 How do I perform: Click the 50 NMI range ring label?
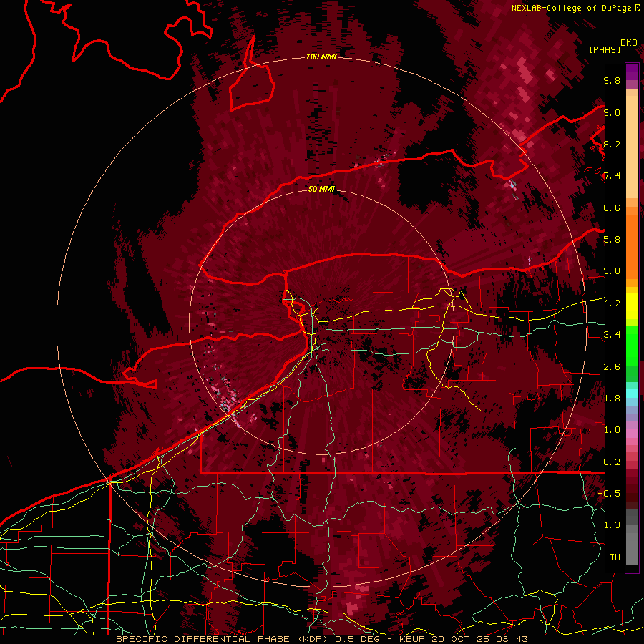click(x=321, y=190)
